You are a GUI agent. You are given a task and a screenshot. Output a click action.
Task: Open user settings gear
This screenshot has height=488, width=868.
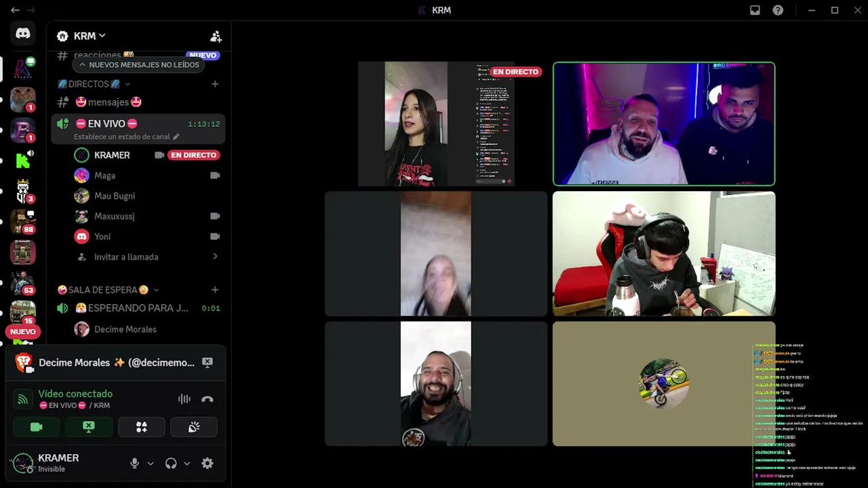[208, 464]
